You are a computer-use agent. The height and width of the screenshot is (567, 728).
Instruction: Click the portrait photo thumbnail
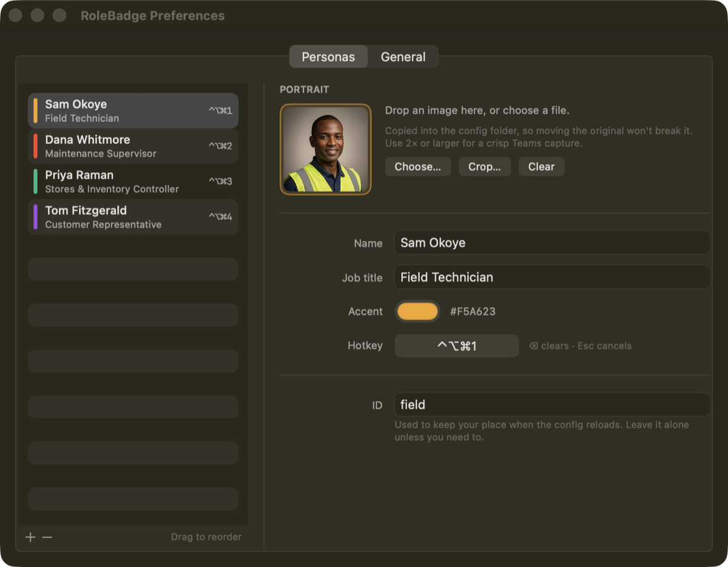(x=326, y=149)
